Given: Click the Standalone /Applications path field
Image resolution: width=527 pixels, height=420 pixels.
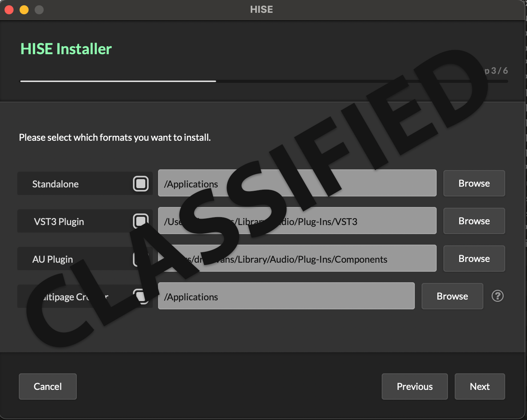Looking at the screenshot, I should coord(297,183).
